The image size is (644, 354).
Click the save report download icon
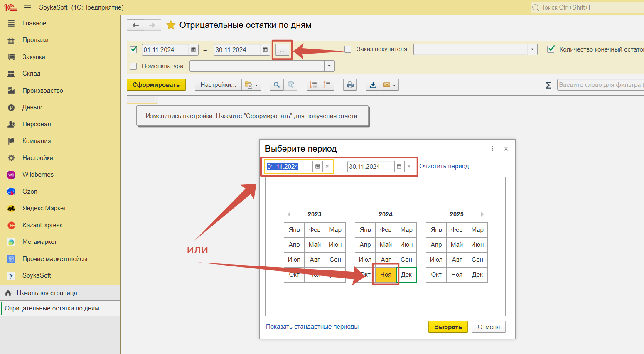click(x=373, y=85)
